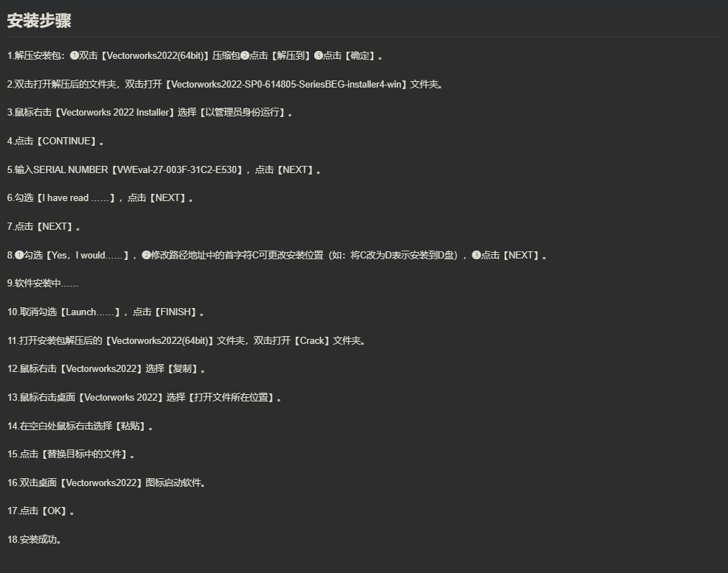
Task: Click the 安装步骤 heading
Action: pyautogui.click(x=39, y=21)
